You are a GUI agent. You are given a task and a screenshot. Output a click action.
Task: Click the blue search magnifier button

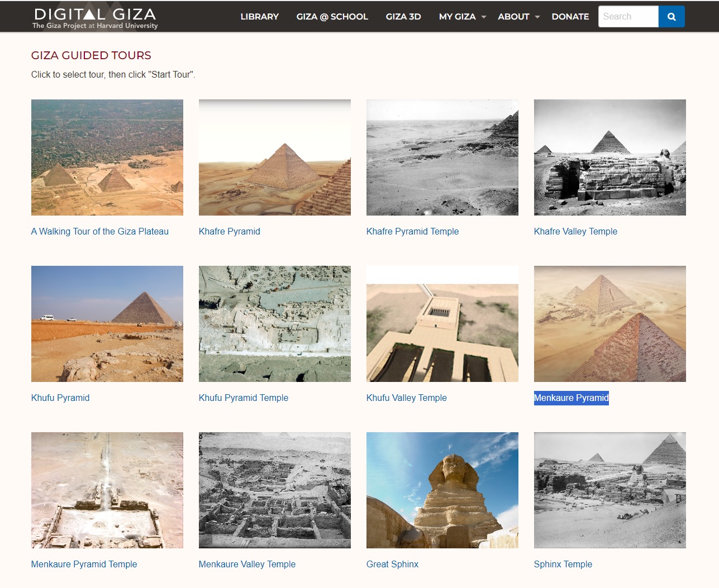tap(672, 17)
